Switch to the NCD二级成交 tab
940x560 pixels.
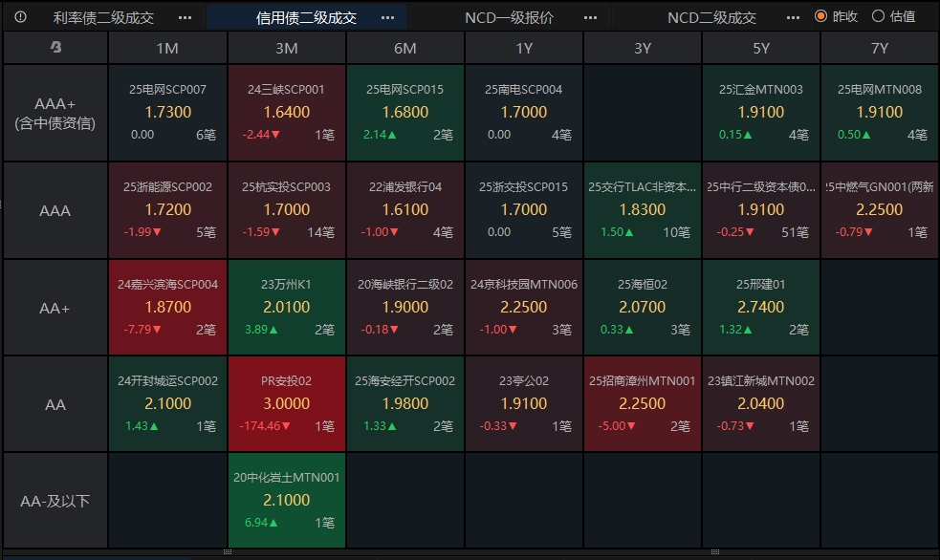[x=711, y=17]
